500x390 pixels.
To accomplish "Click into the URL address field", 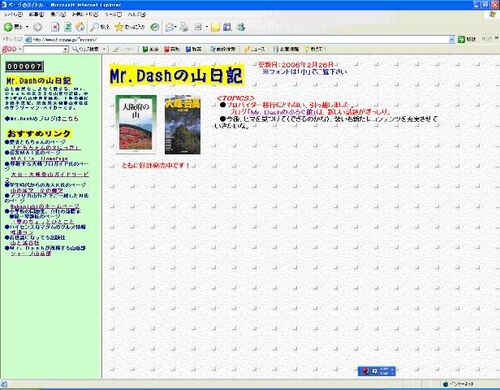I will (240, 40).
